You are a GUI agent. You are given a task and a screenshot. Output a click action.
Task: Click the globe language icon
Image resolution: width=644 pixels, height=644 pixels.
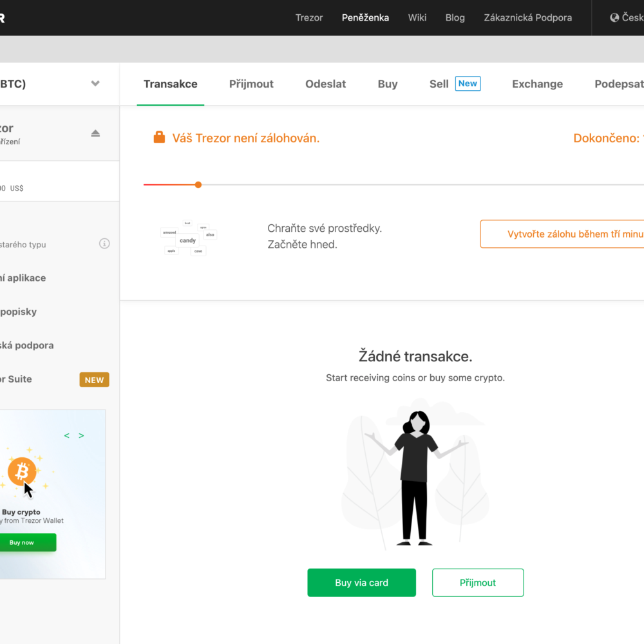(x=614, y=17)
